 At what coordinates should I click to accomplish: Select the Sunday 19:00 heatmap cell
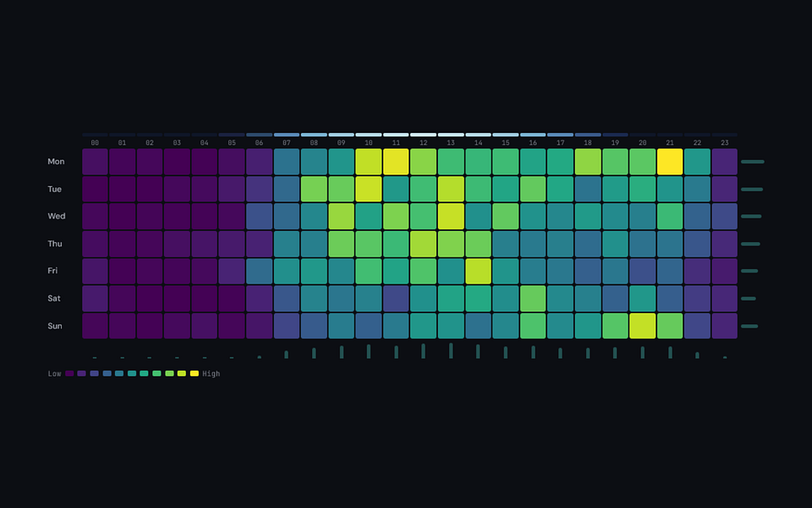pos(615,326)
